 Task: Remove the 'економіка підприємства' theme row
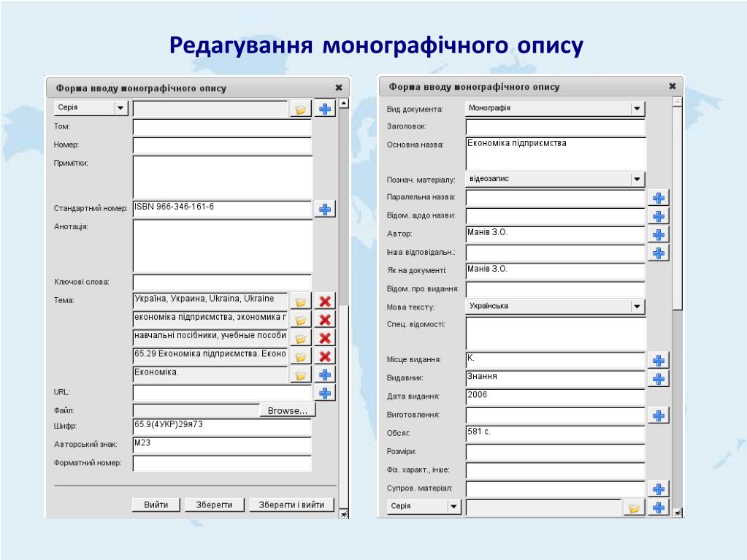(325, 320)
